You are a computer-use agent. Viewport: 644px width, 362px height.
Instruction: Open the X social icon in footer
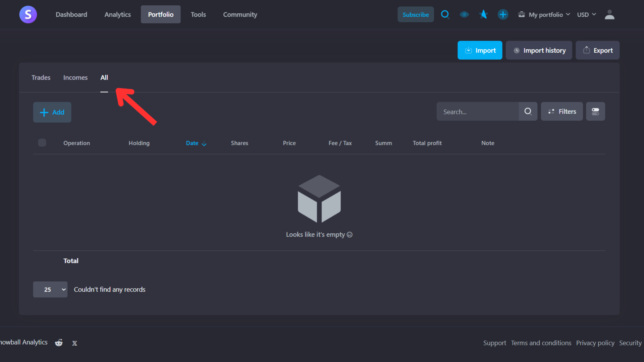(x=74, y=343)
